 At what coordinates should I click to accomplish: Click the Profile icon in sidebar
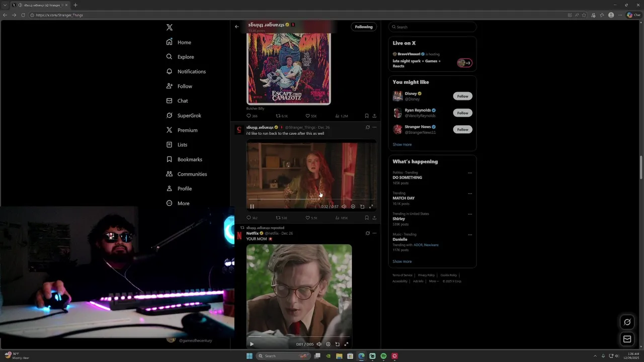(170, 189)
